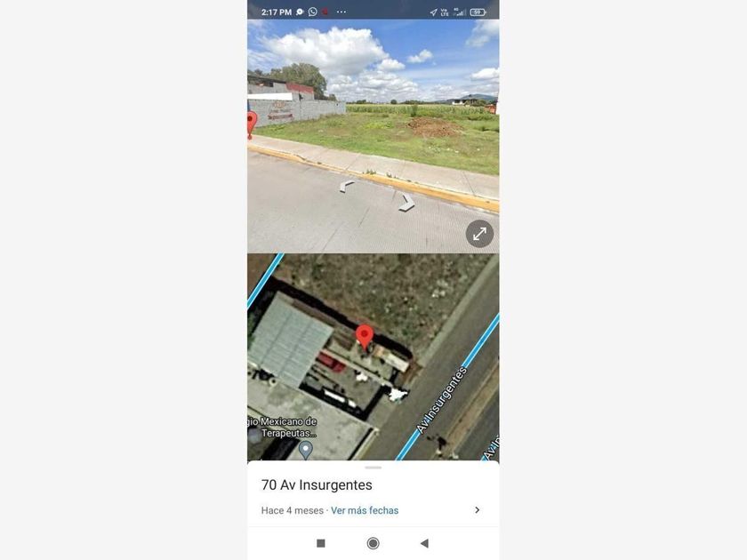Screen dimensions: 747x560
Task: Move Street View along left arrow
Action: [x=347, y=186]
